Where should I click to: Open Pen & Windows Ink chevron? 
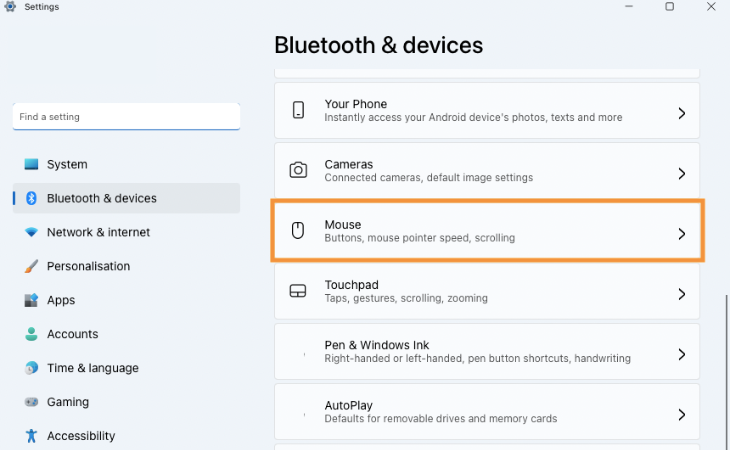click(x=682, y=355)
